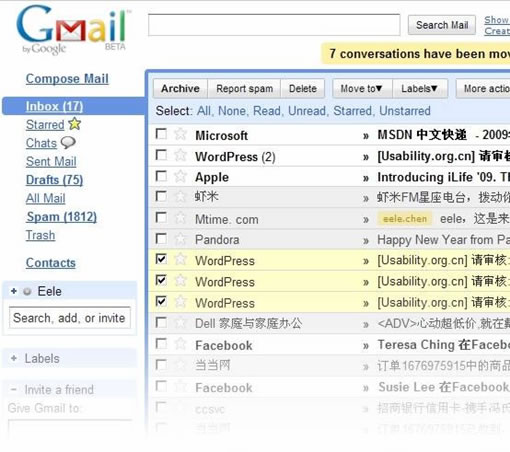Screen dimensions: 510x452
Task: Open the Sent Mail folder
Action: coord(51,161)
